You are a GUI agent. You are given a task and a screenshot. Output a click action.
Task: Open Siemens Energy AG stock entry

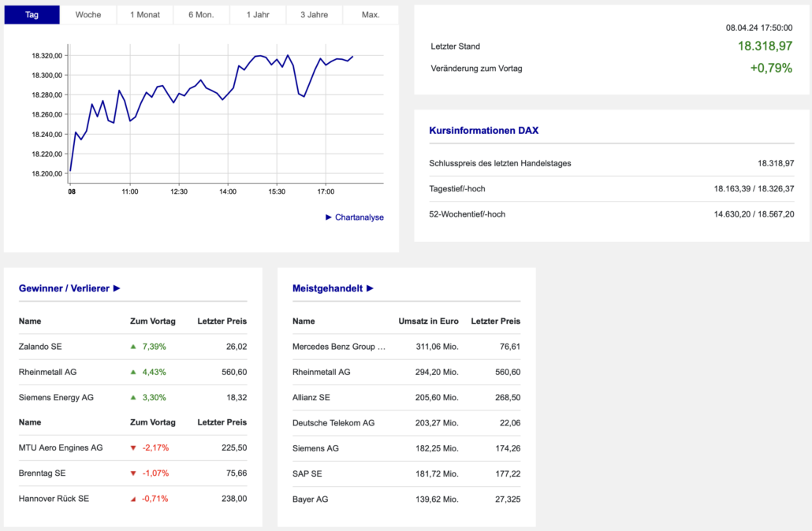tap(56, 398)
